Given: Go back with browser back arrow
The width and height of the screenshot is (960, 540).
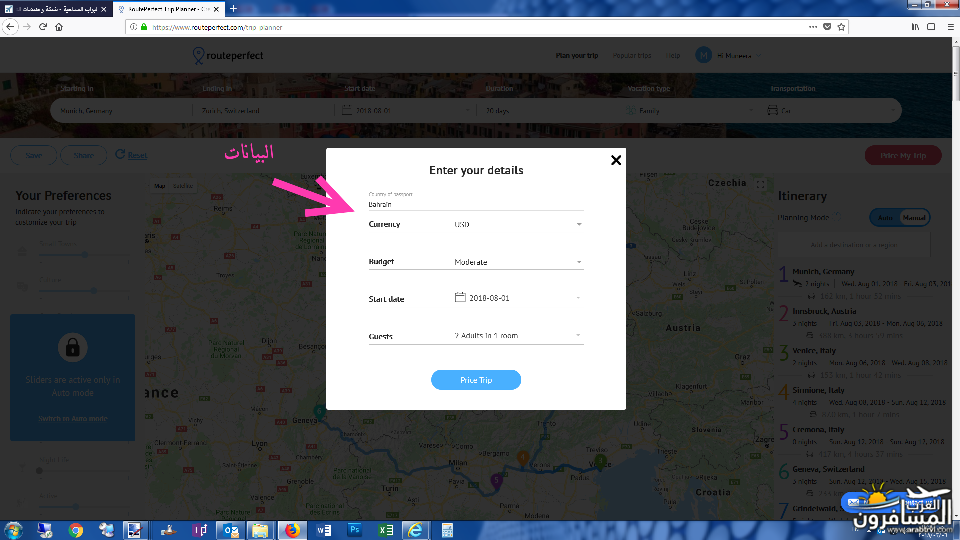Looking at the screenshot, I should tap(10, 27).
